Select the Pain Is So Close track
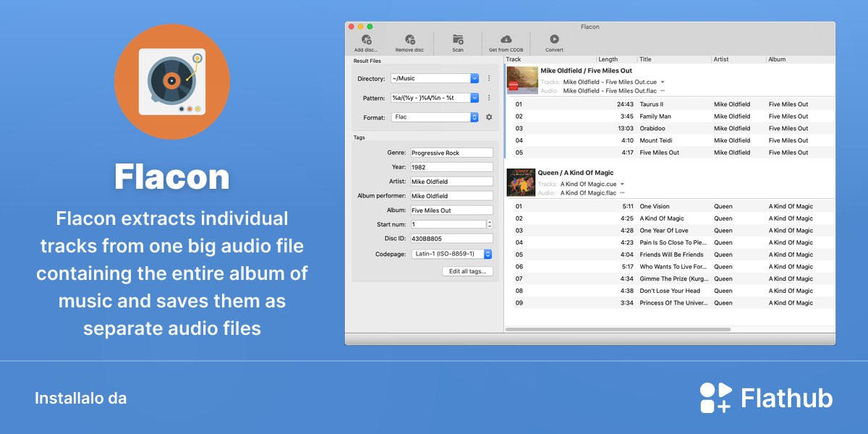This screenshot has height=434, width=868. click(674, 242)
